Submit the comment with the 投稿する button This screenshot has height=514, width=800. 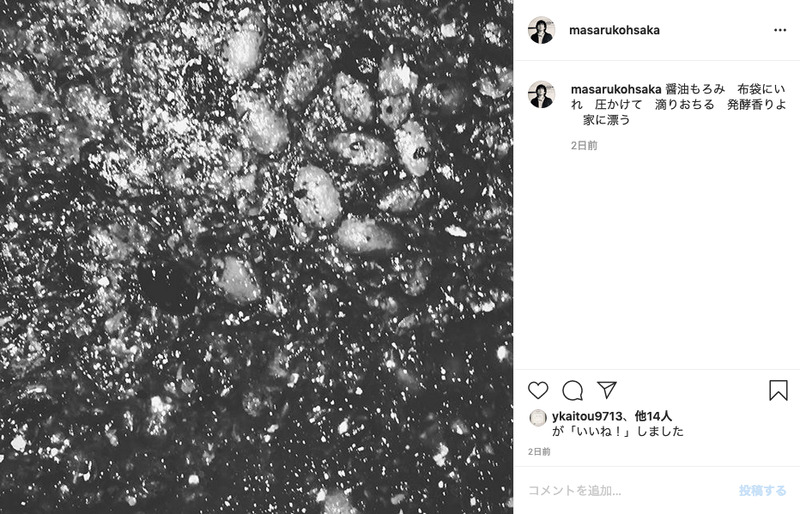762,491
